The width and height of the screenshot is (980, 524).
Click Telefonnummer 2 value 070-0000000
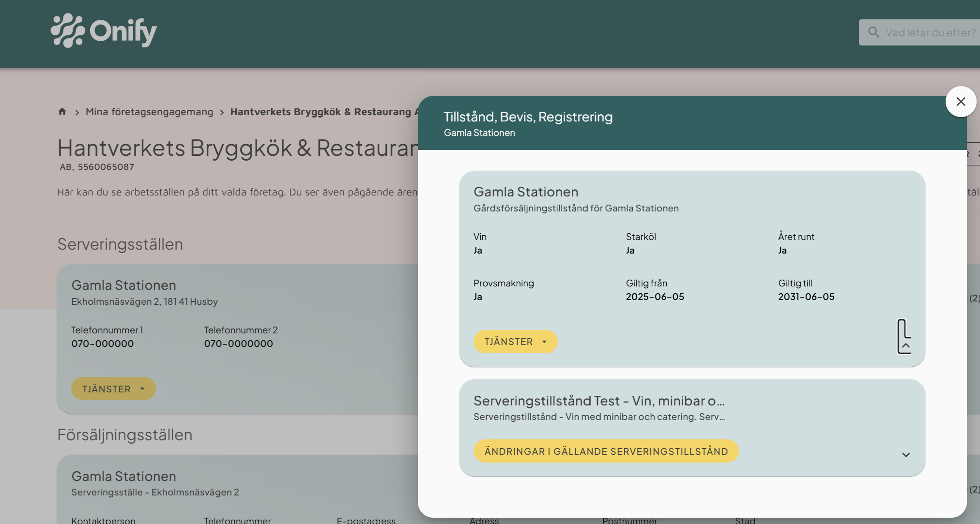pos(238,344)
